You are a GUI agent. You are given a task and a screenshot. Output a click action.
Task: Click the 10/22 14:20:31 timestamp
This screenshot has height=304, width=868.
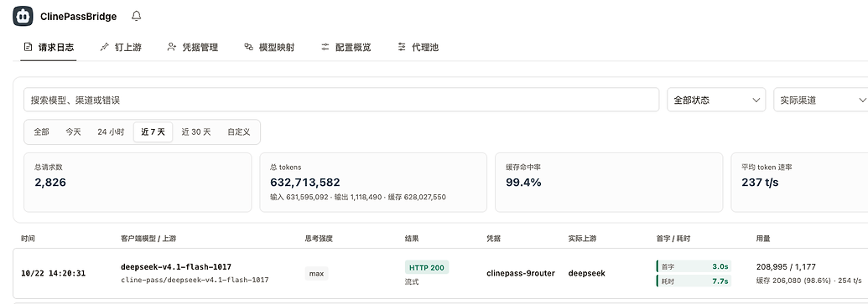click(x=53, y=273)
